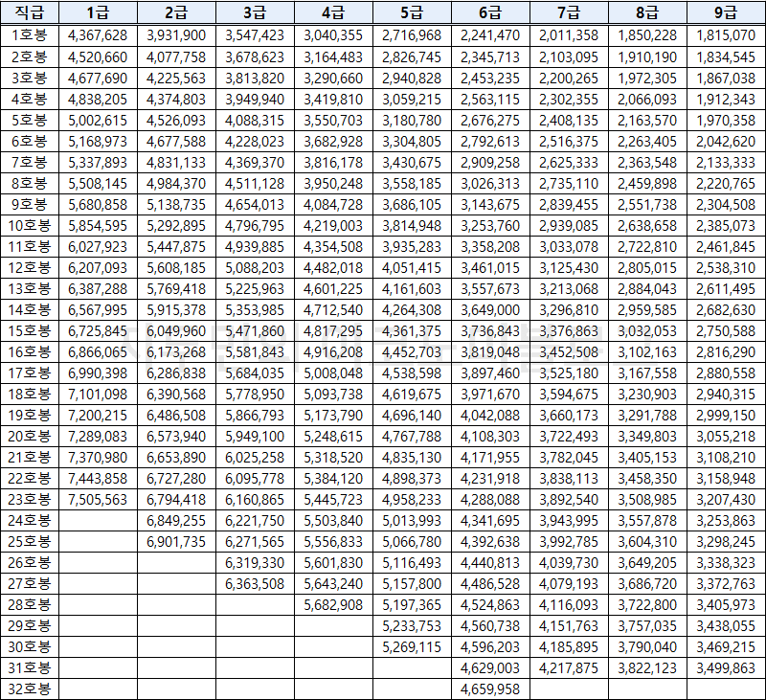This screenshot has height=700, width=766.
Task: Select cell value 6,319,330
Action: point(255,563)
